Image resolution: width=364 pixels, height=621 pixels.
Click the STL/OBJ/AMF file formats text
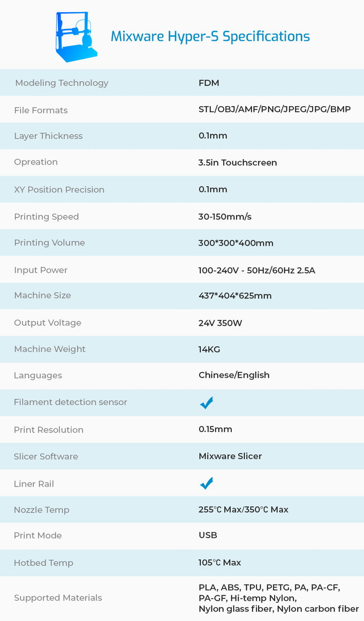coord(275,109)
